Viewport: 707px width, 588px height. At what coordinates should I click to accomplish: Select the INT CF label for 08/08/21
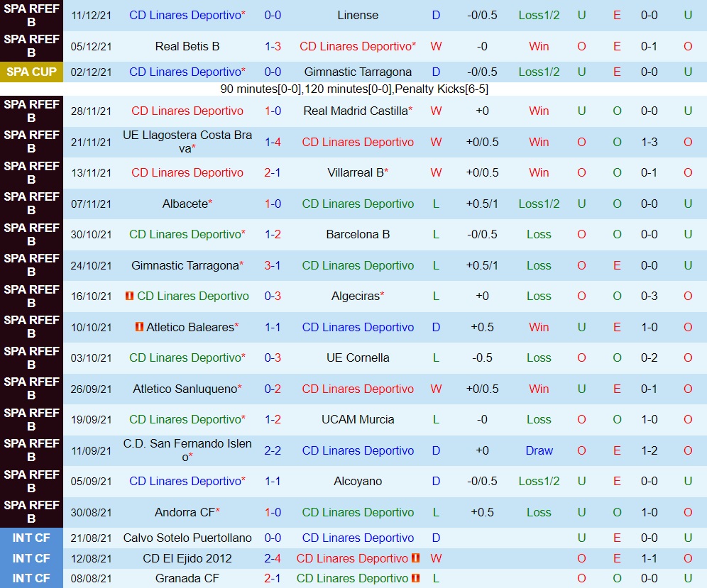(x=31, y=578)
